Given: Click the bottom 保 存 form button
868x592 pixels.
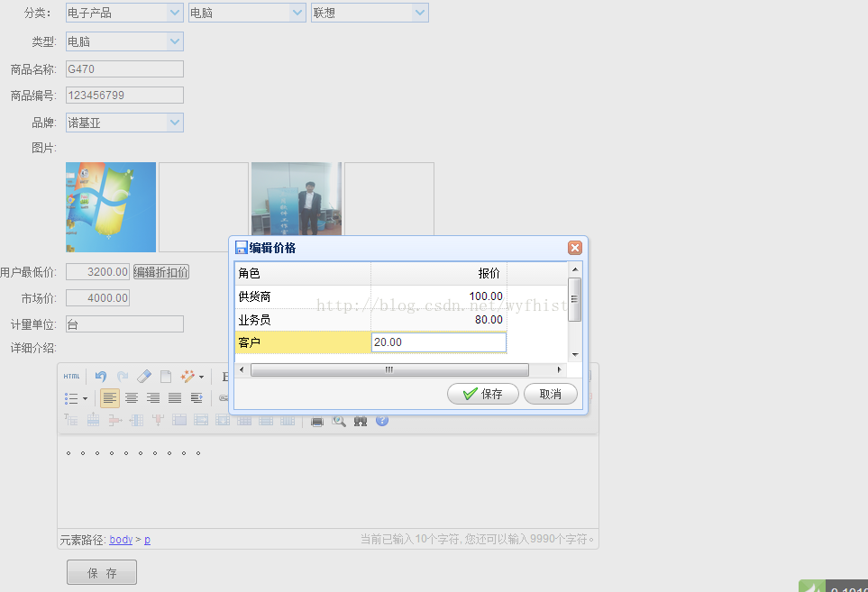Looking at the screenshot, I should [x=102, y=573].
